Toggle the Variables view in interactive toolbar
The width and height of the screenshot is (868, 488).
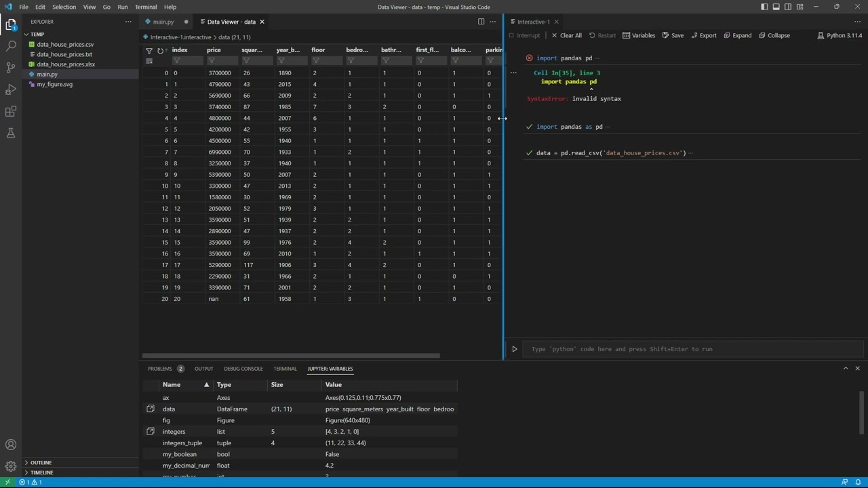tap(639, 35)
